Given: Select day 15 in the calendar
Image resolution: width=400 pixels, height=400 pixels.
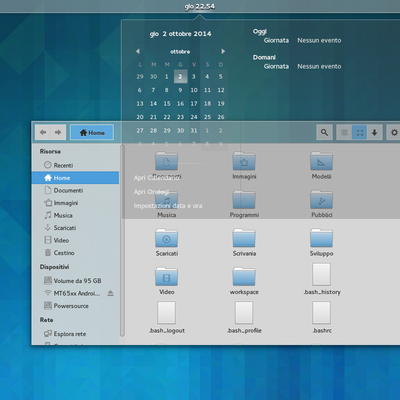Looking at the screenshot, I should click(167, 104).
